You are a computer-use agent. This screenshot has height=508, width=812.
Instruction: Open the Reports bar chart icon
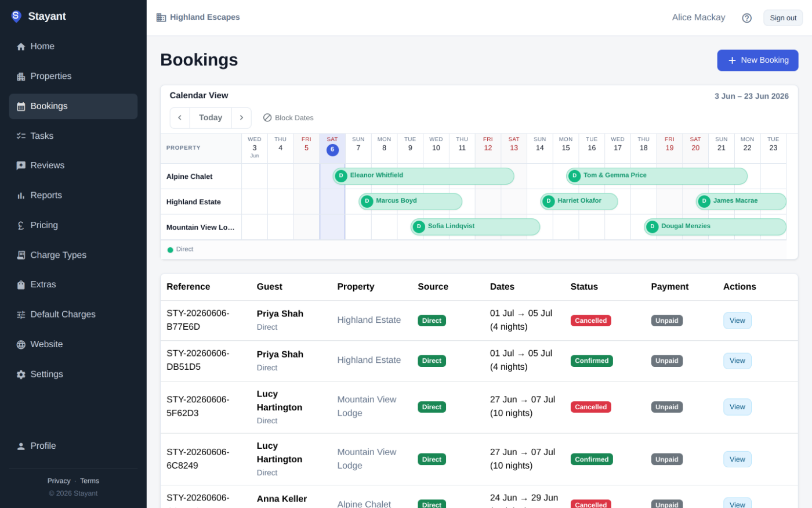pos(21,196)
